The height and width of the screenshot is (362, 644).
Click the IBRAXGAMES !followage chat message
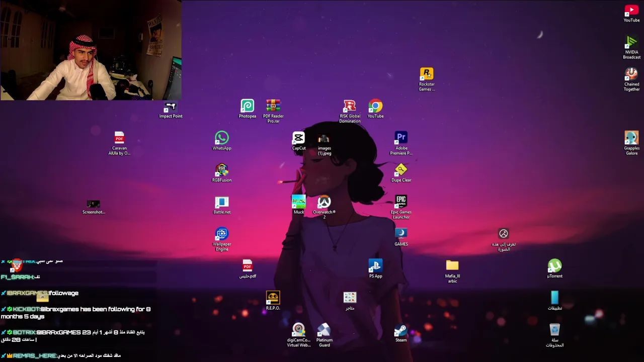(40, 293)
